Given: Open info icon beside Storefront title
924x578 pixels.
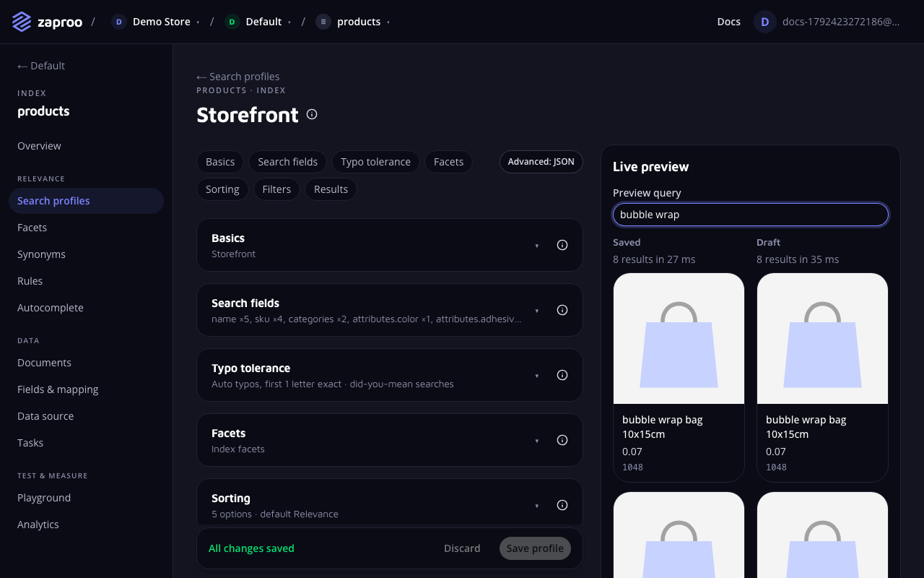Looking at the screenshot, I should [312, 114].
